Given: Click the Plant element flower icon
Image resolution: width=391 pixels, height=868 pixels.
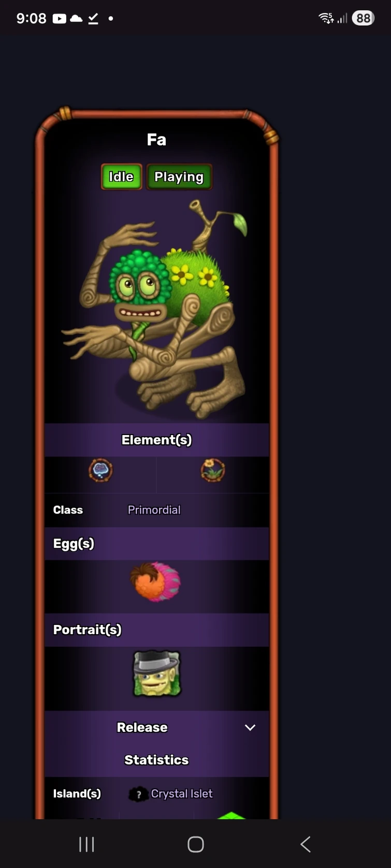Looking at the screenshot, I should tap(213, 470).
